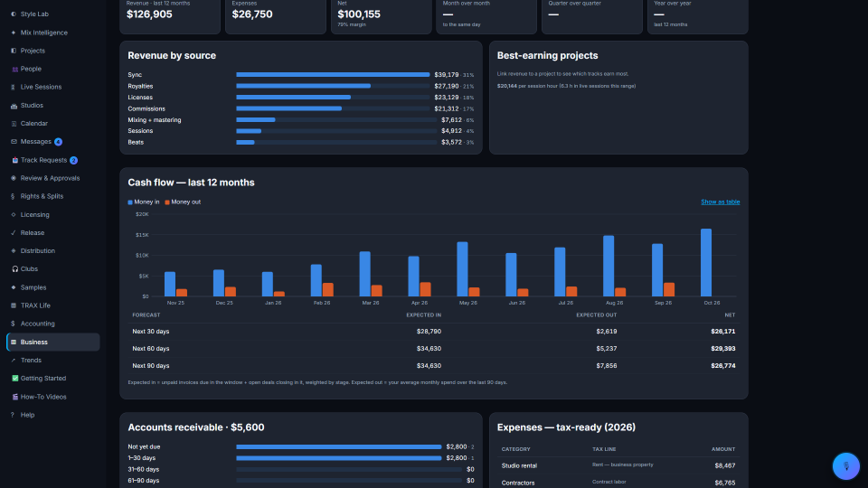
Task: Click the $26,171 net forecast amount
Action: pyautogui.click(x=723, y=332)
